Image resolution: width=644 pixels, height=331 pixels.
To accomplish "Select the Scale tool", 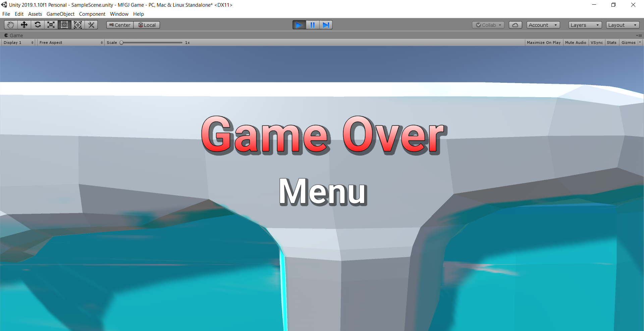I will pyautogui.click(x=51, y=25).
